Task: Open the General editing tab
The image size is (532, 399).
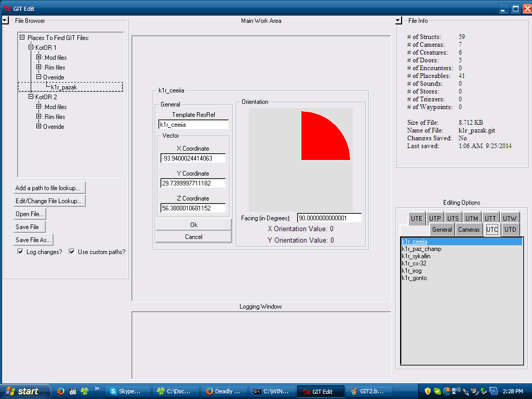Action: (442, 230)
